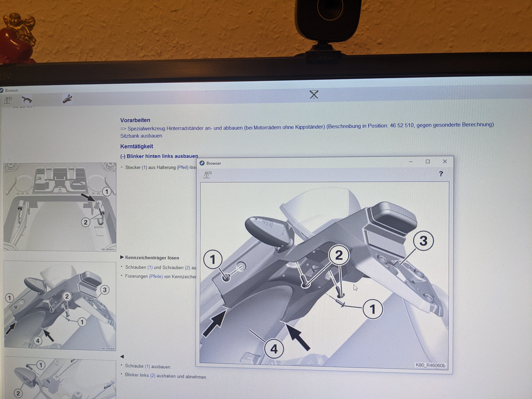Screen dimensions: 532x399
Task: Minimize the popup image window
Action: pyautogui.click(x=411, y=162)
